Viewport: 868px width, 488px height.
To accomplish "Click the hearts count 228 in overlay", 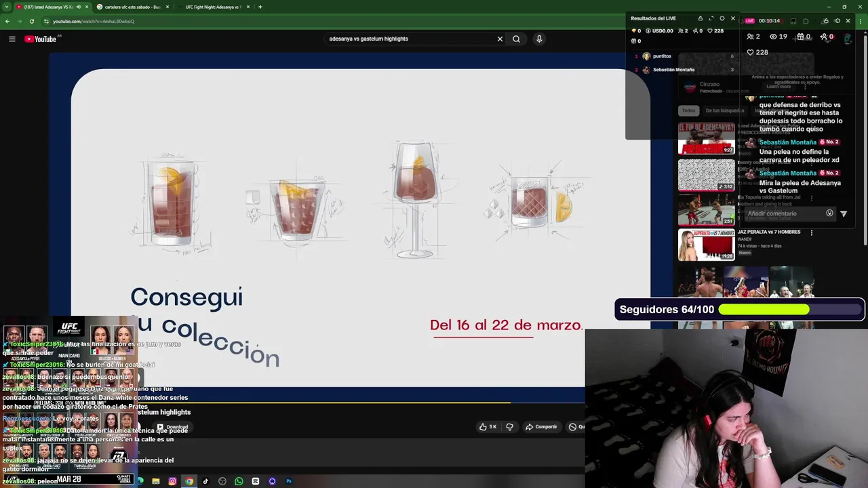I will [x=757, y=52].
